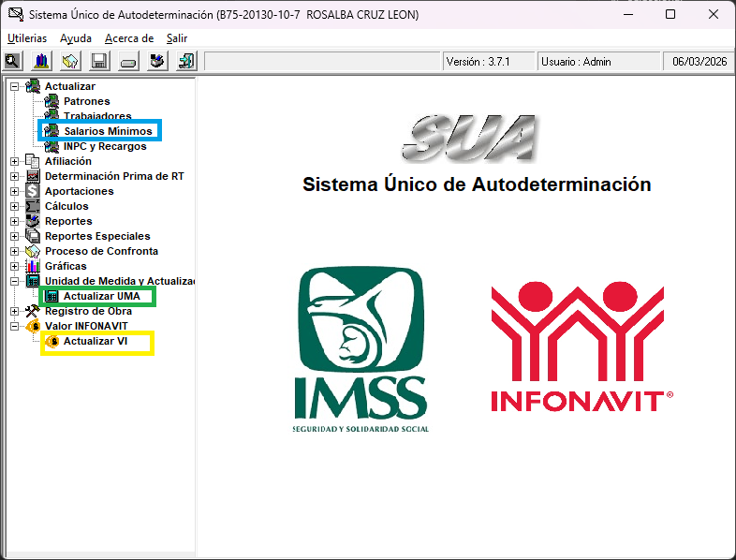Click the floppy disk save toolbar icon
Screen dimensions: 736x560
pyautogui.click(x=99, y=62)
